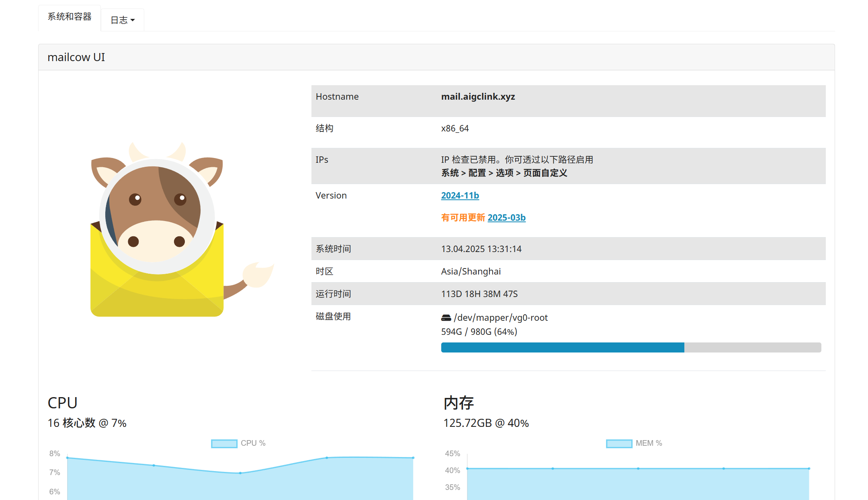Click the CPU section heading
The width and height of the screenshot is (868, 500).
[62, 403]
